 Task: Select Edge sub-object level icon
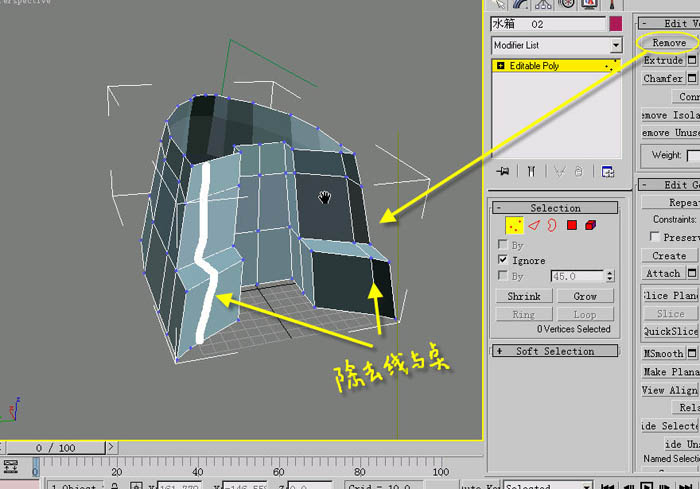534,226
